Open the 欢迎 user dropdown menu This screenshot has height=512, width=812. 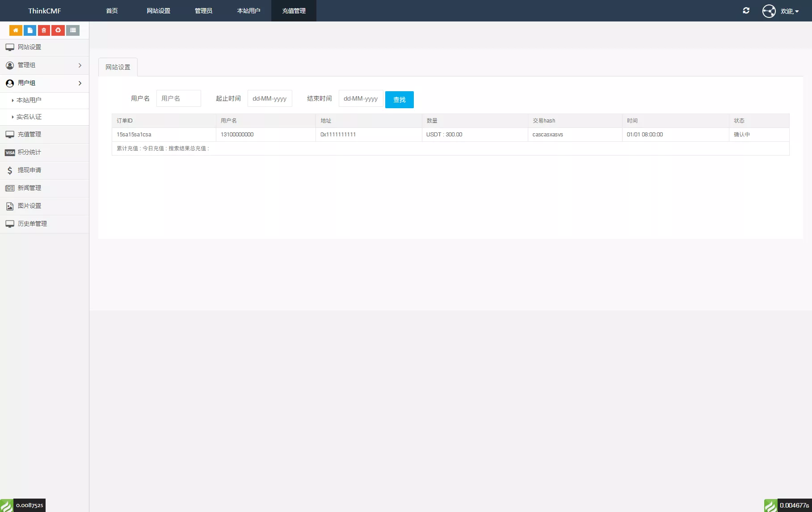tap(789, 11)
